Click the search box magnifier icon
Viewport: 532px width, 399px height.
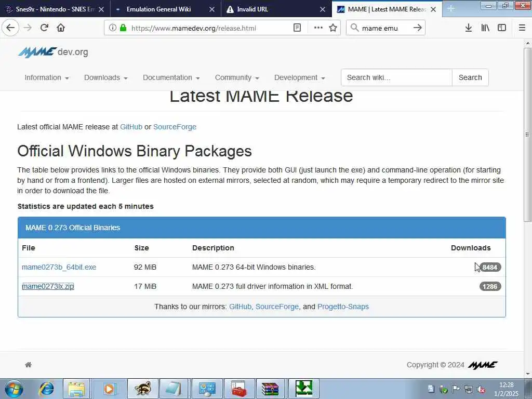coord(354,28)
